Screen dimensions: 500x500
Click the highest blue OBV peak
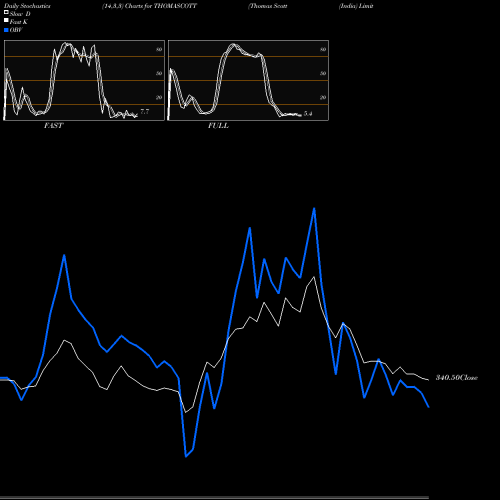[314, 209]
